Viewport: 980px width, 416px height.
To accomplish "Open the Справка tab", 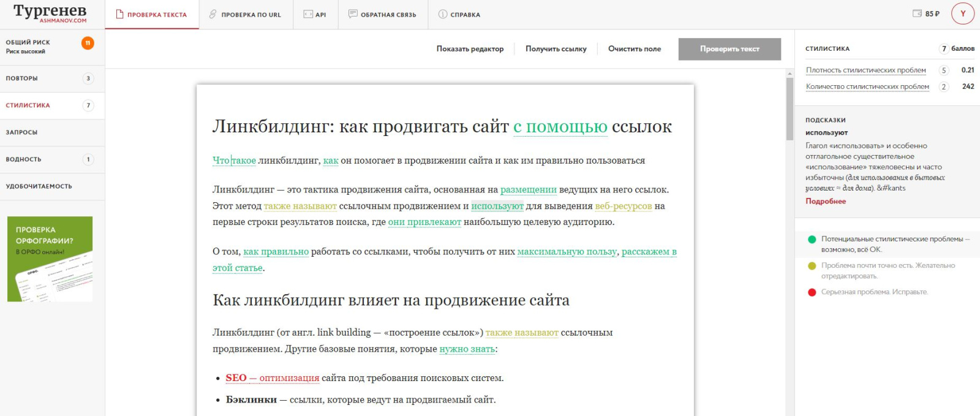I will coord(459,15).
